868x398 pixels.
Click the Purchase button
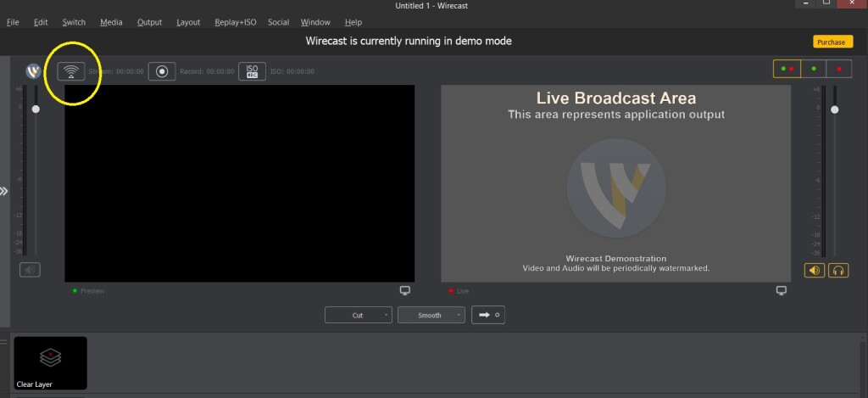832,42
